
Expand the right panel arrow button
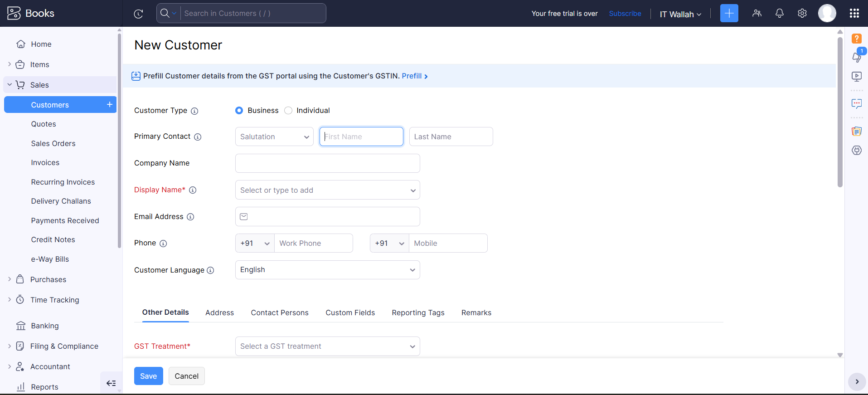857,382
